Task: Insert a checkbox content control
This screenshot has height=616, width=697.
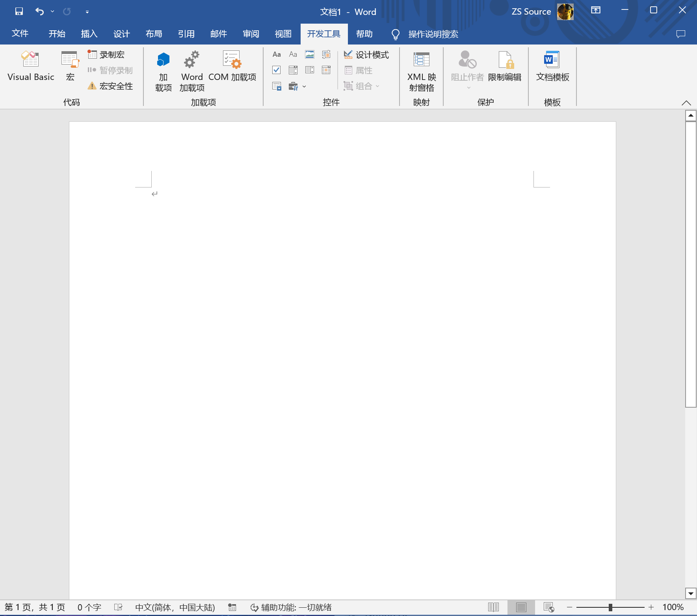Action: point(277,70)
